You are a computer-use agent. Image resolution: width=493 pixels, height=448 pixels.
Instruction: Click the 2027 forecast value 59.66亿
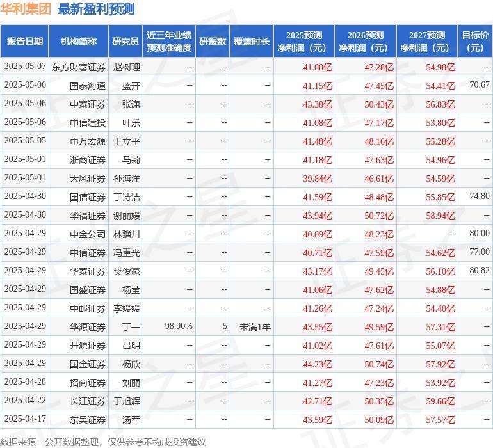[x=440, y=401]
